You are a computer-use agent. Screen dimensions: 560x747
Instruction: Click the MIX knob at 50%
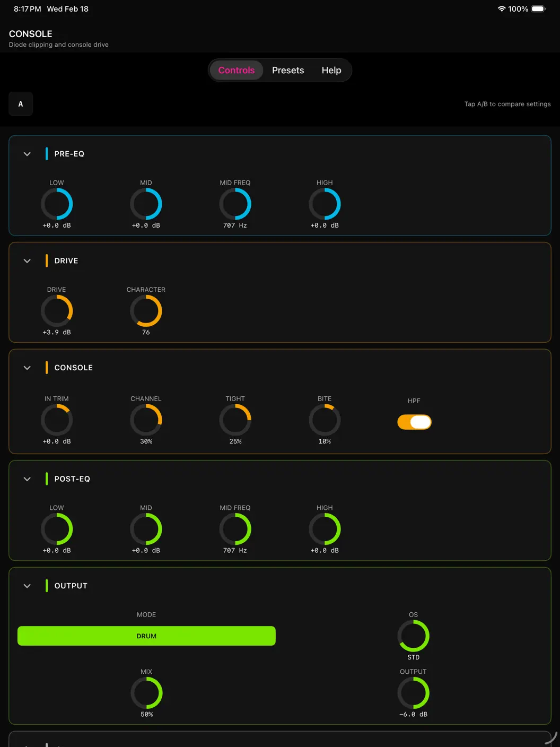tap(146, 693)
